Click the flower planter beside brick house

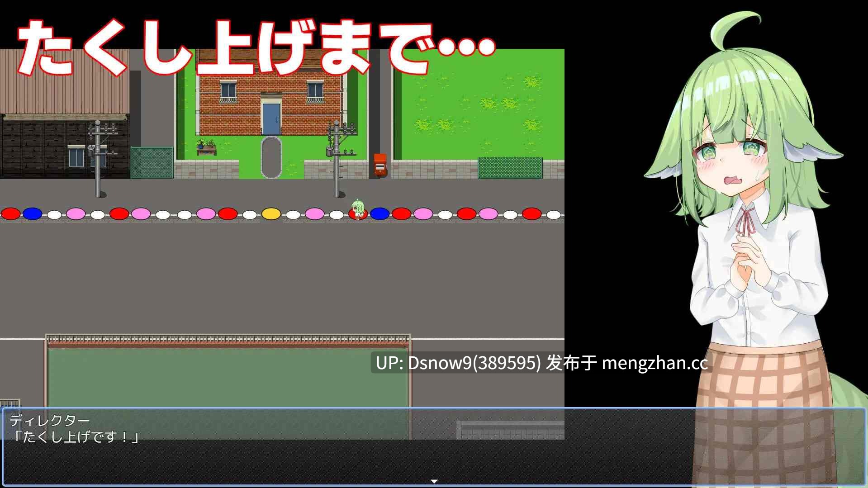pos(207,147)
